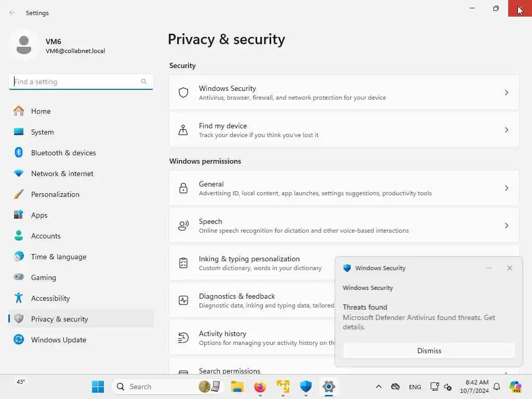This screenshot has width=532, height=399.
Task: Click ENG language indicator
Action: [415, 387]
